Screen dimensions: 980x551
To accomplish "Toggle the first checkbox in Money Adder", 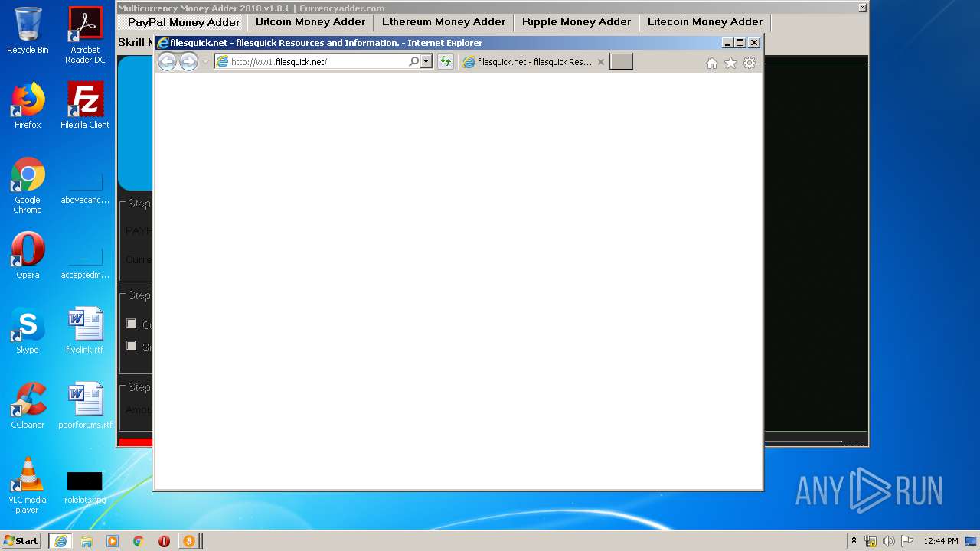I will pyautogui.click(x=132, y=324).
